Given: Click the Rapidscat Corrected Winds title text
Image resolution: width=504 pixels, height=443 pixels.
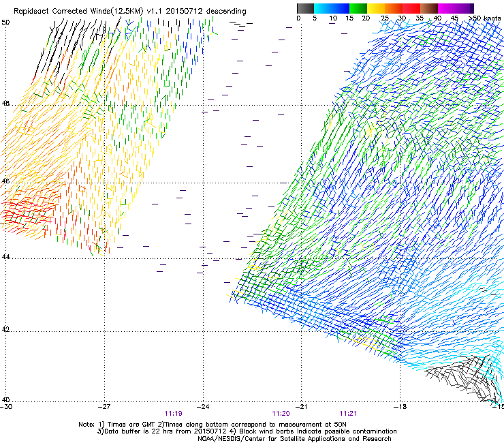Looking at the screenshot, I should (130, 12).
